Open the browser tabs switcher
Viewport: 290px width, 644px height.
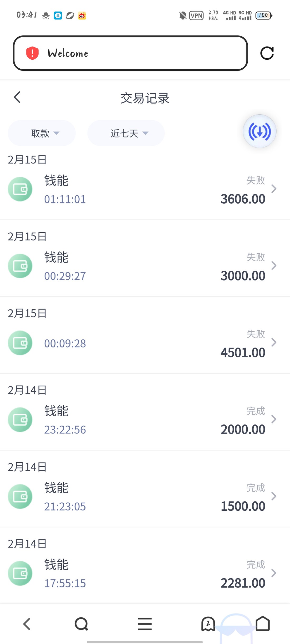(x=208, y=624)
